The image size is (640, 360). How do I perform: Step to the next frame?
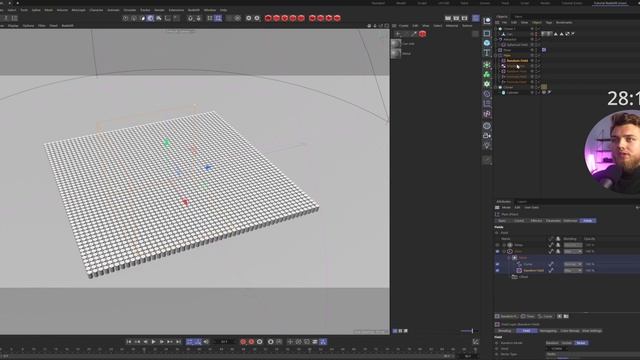point(162,342)
